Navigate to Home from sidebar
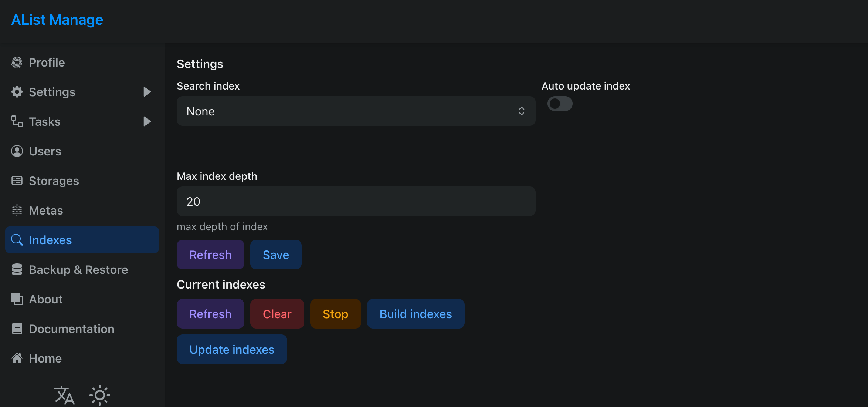The height and width of the screenshot is (407, 868). [x=45, y=358]
